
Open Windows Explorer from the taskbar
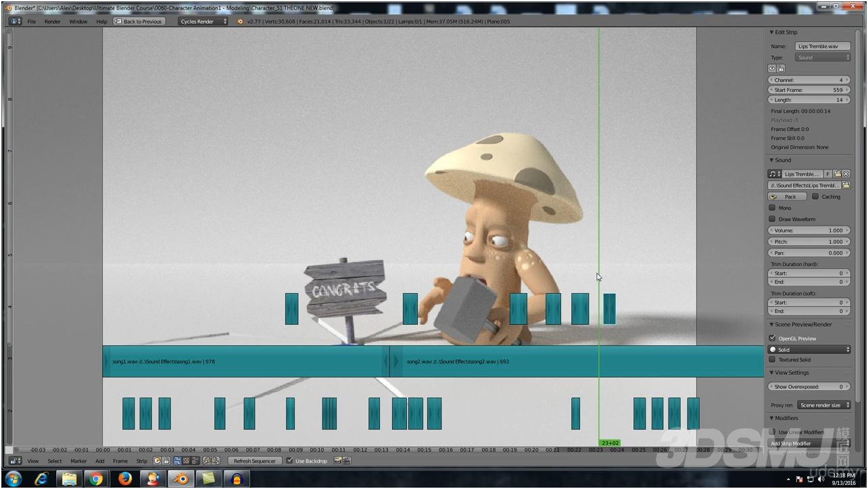[69, 479]
